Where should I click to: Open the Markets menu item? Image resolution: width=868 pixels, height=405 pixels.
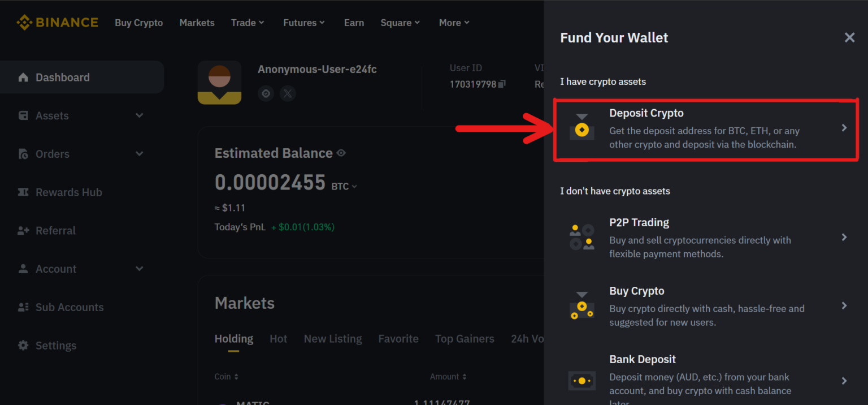pyautogui.click(x=197, y=23)
